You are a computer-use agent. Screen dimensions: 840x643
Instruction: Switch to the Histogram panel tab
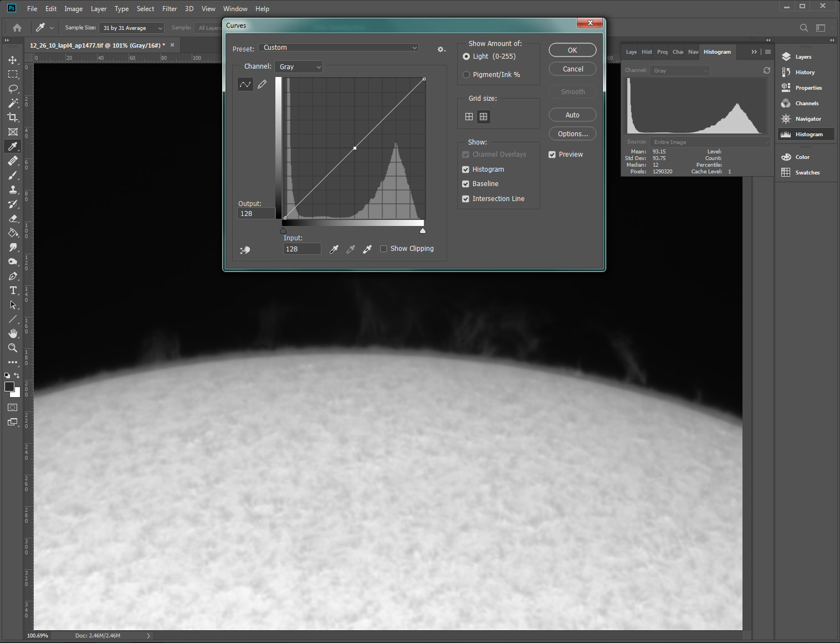coord(717,52)
